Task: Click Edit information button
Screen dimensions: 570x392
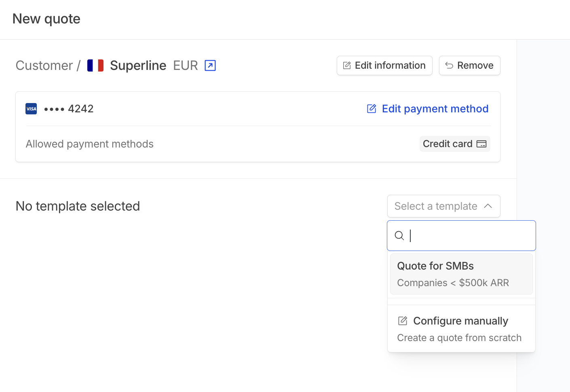Action: pos(384,65)
